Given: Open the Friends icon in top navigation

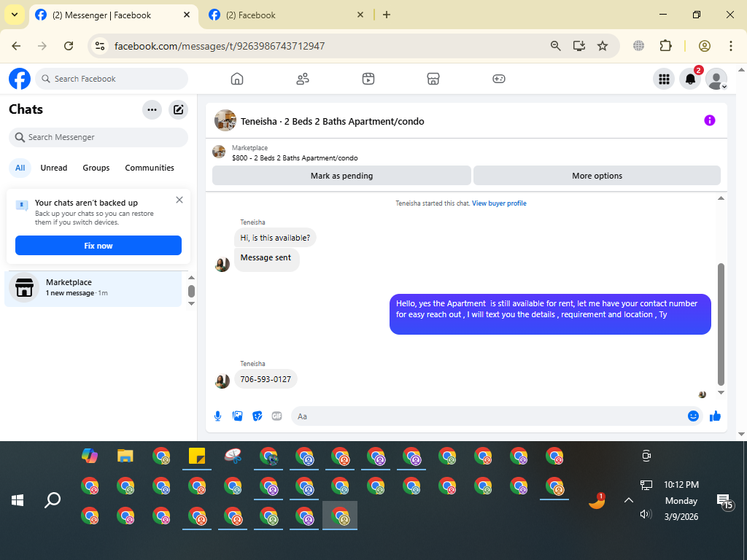Looking at the screenshot, I should tap(303, 79).
